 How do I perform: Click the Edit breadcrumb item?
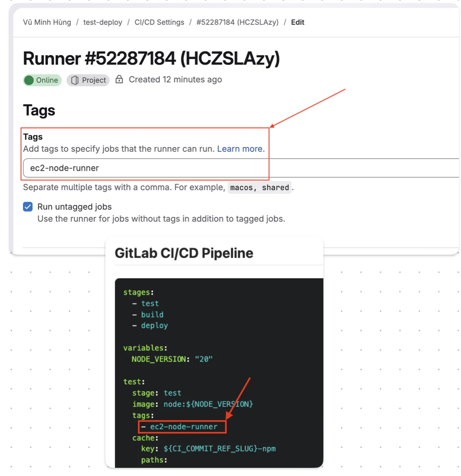pos(298,22)
